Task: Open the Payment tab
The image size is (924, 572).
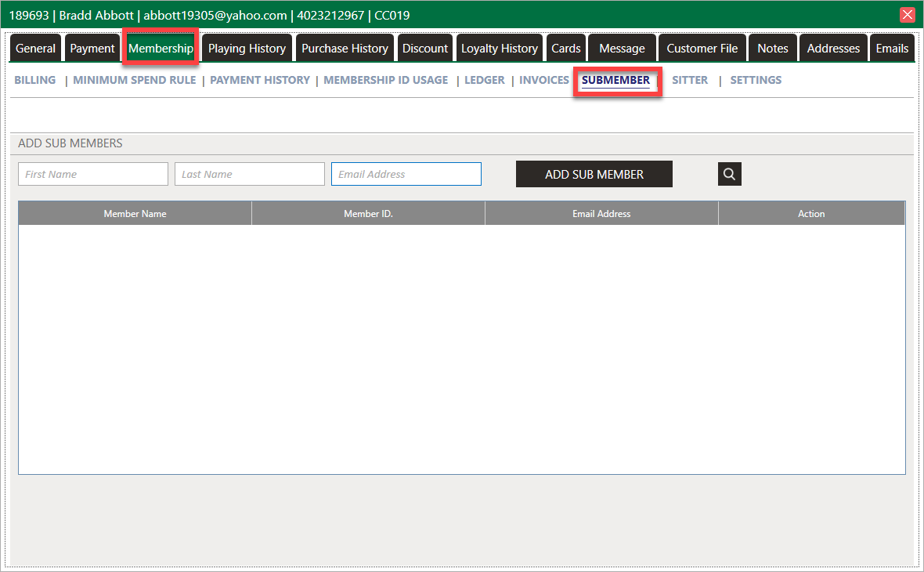Action: (92, 49)
